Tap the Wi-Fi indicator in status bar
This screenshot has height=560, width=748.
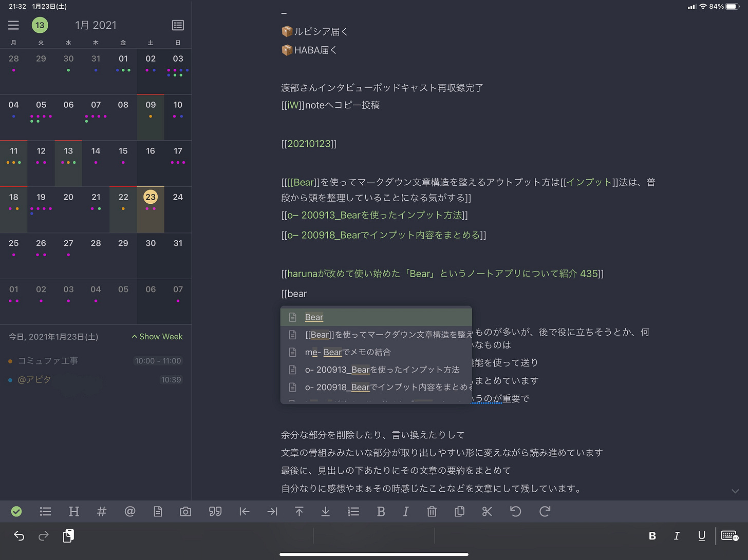(x=703, y=7)
